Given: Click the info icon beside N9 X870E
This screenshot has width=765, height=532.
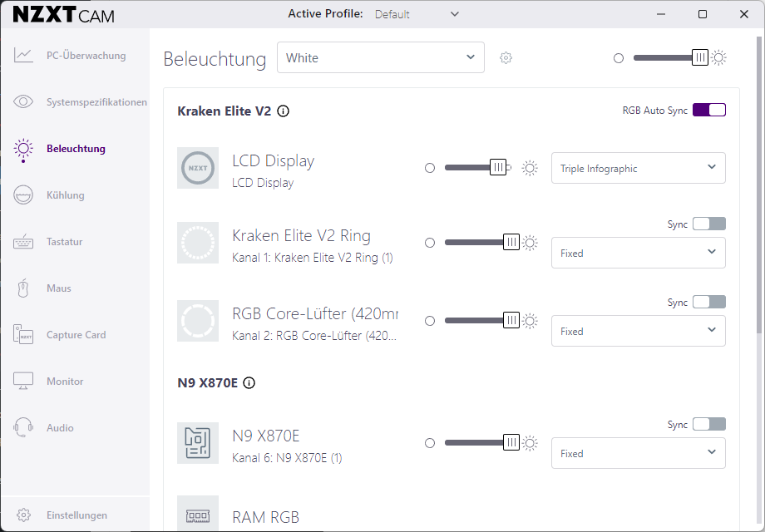Looking at the screenshot, I should (249, 383).
